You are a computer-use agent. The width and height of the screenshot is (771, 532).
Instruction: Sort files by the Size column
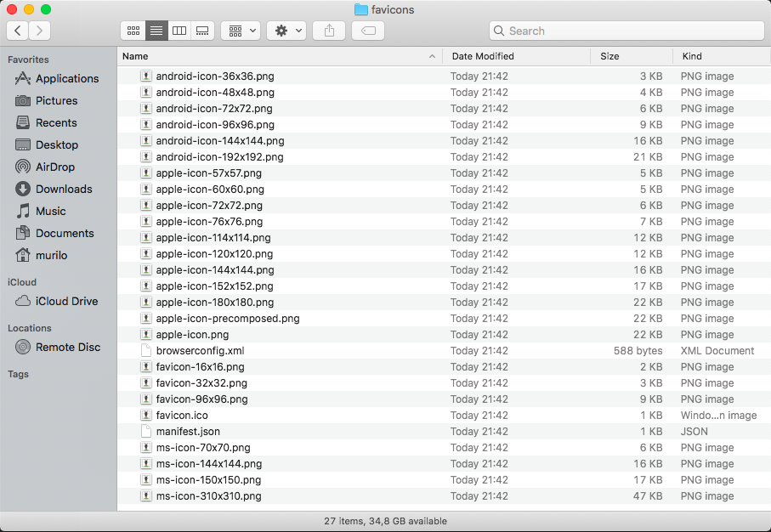[x=609, y=55]
